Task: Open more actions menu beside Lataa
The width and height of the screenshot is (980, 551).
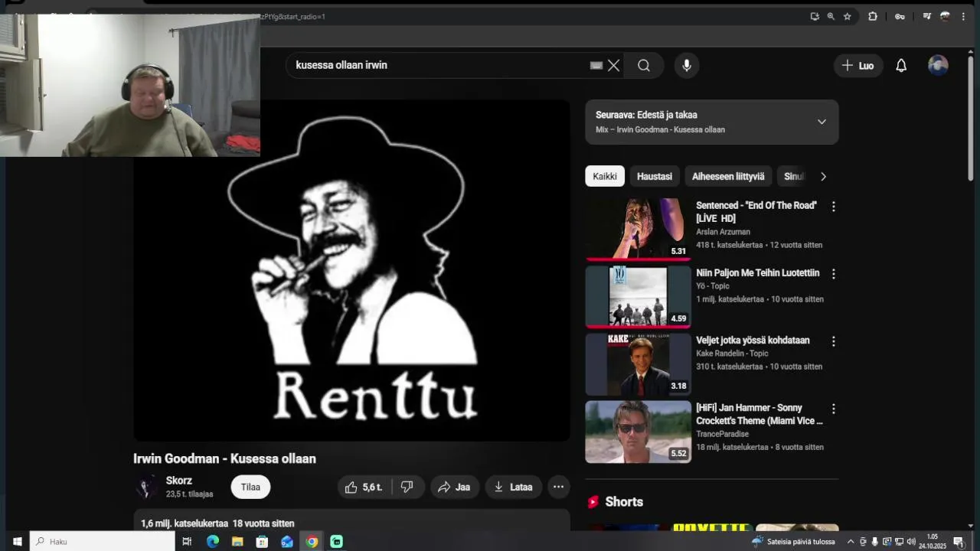Action: pyautogui.click(x=558, y=487)
